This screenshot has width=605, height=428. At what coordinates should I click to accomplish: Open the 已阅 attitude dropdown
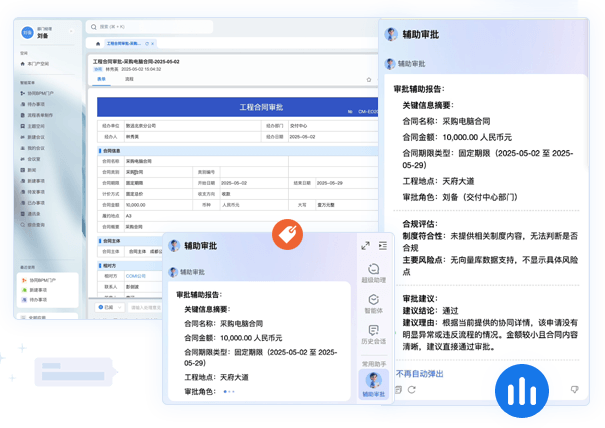pyautogui.click(x=110, y=307)
